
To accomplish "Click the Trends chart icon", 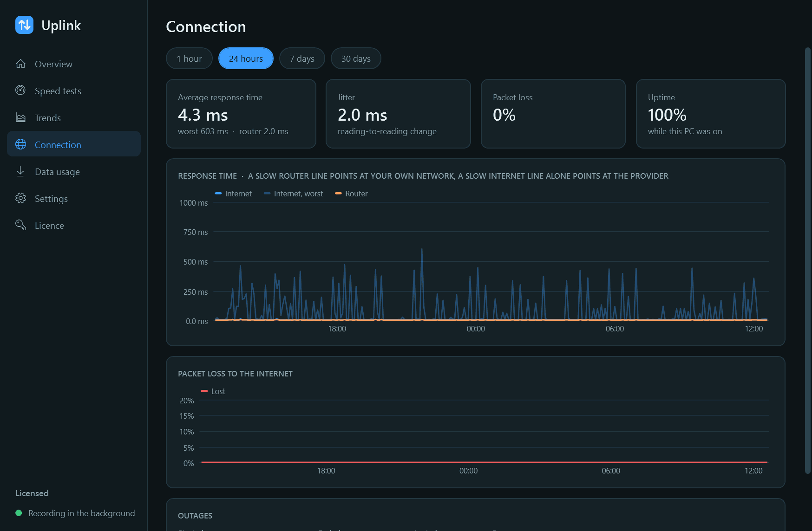I will click(20, 117).
